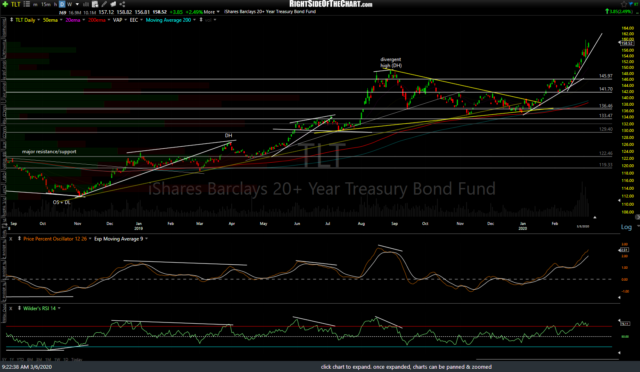Click the 20ema indicator label
This screenshot has height=372, width=640.
pos(73,20)
